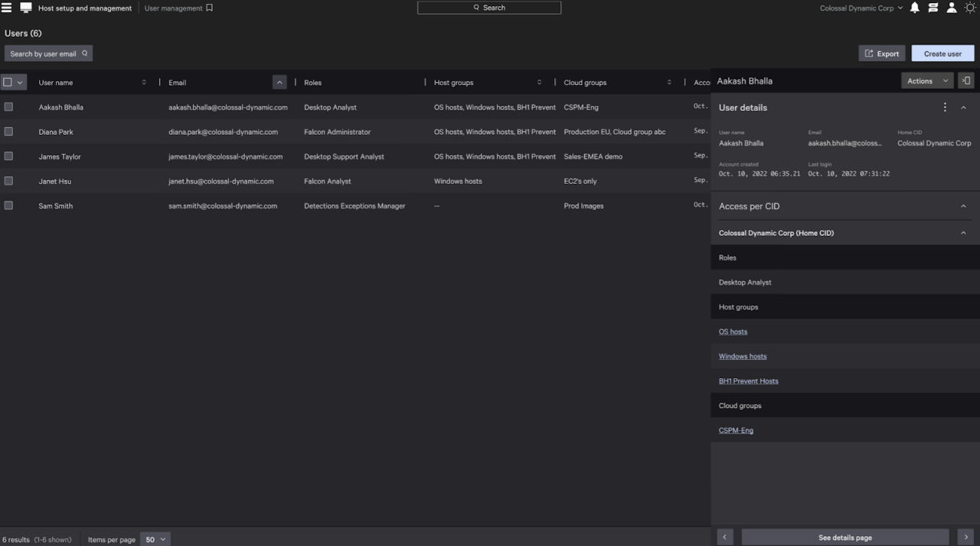Open the OS hosts link
The width and height of the screenshot is (980, 546).
pos(733,332)
